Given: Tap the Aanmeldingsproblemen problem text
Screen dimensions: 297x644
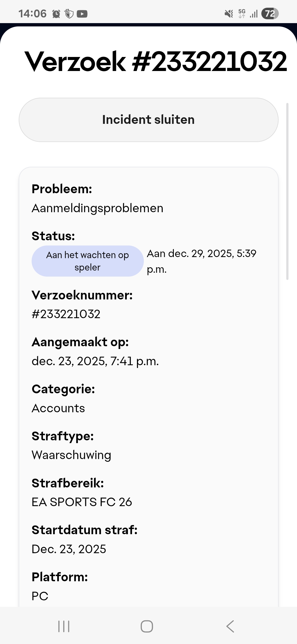Looking at the screenshot, I should [x=97, y=208].
